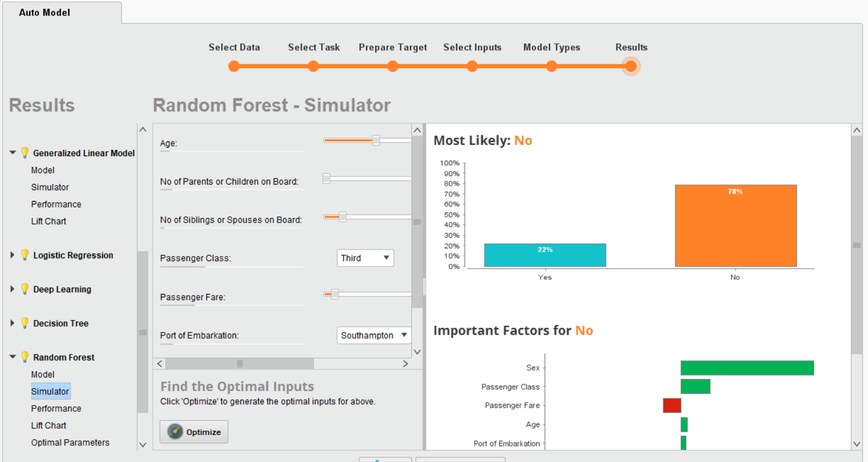868x462 pixels.
Task: Open Random Forest Optimal Parameters
Action: pos(70,442)
